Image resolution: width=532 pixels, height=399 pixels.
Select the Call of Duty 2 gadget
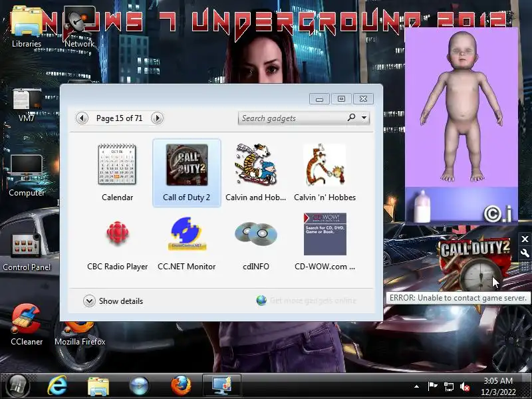click(187, 173)
